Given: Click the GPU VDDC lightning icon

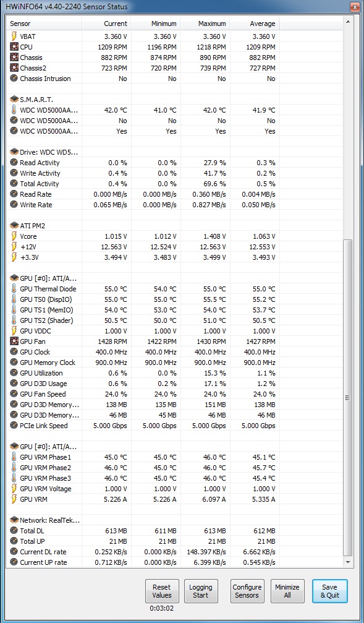Looking at the screenshot, I should pyautogui.click(x=14, y=331).
